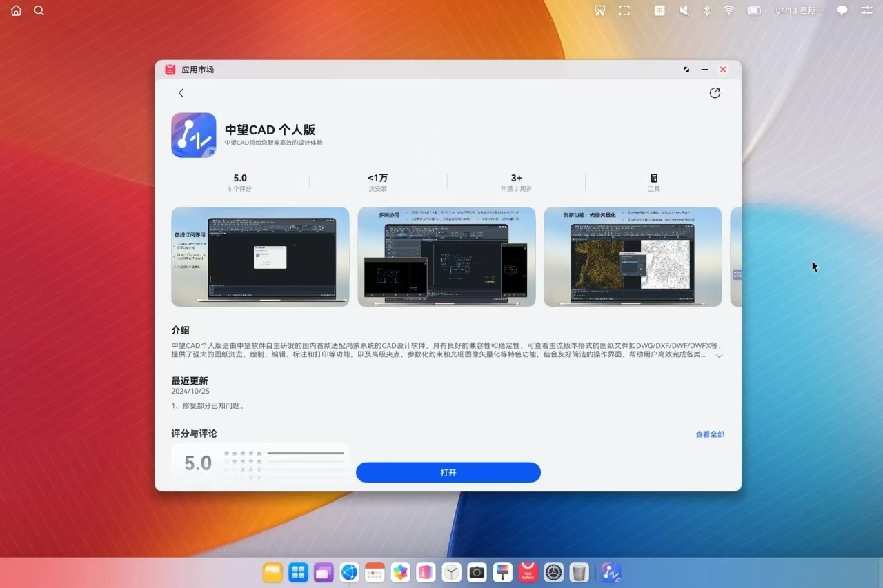Click the 工具 category calculator icon
883x588 pixels.
tap(654, 178)
